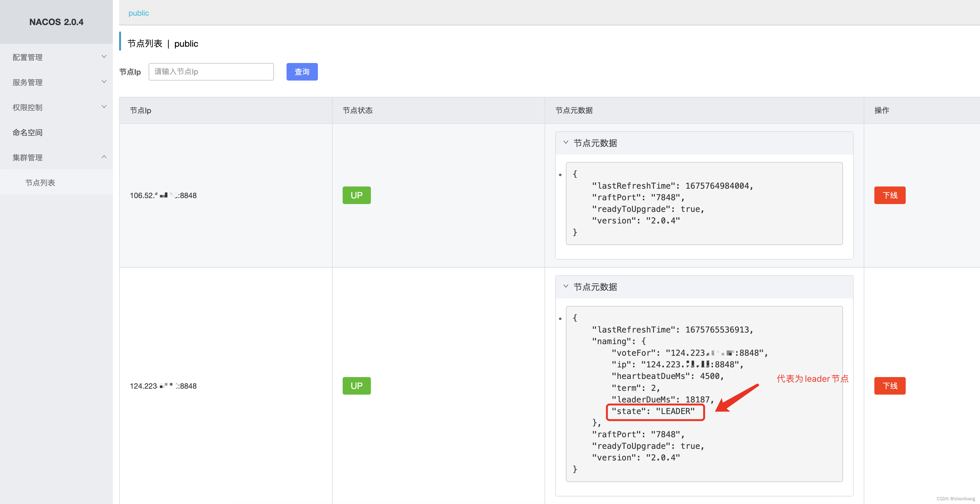Focus the 节点Ip input field
Image resolution: width=980 pixels, height=504 pixels.
211,72
